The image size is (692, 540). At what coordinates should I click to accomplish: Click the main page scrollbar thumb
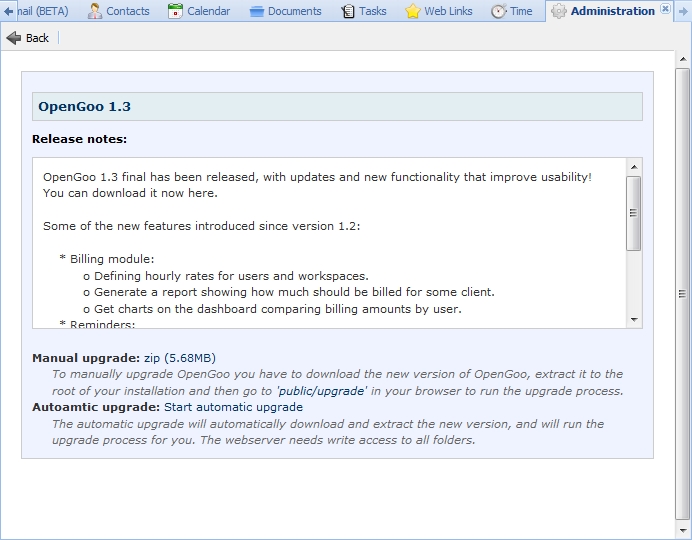682,294
